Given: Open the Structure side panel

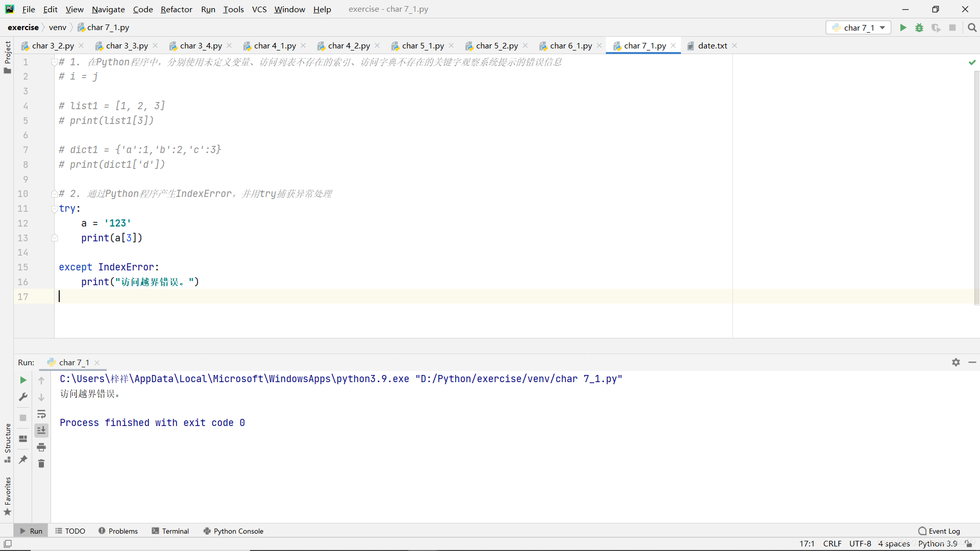Looking at the screenshot, I should (x=7, y=443).
